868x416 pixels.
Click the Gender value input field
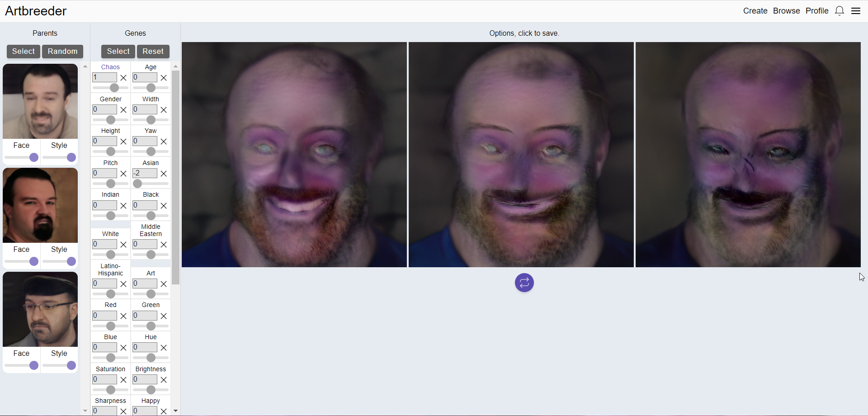pyautogui.click(x=105, y=109)
